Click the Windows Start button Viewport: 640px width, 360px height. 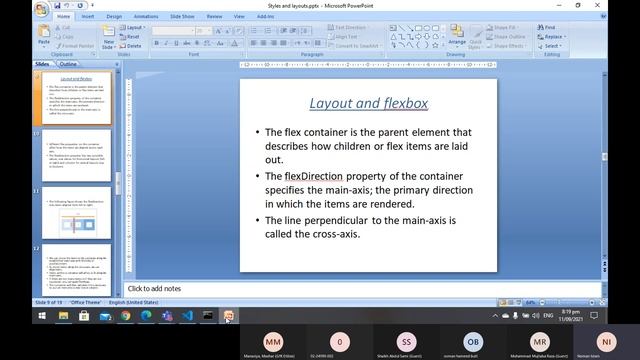[x=42, y=316]
